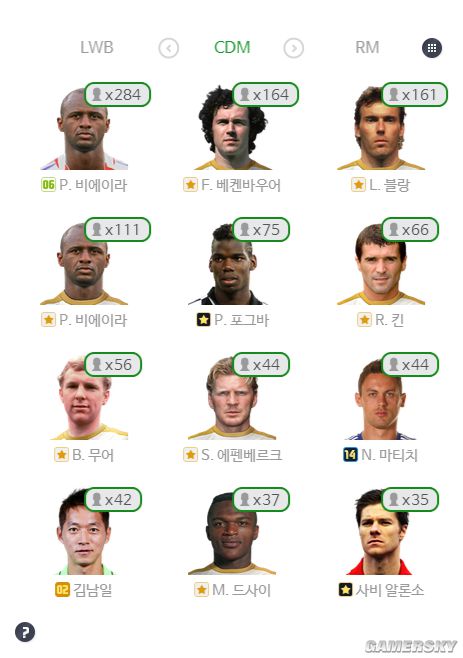Click the orange 02 badge next to 김남일
The height and width of the screenshot is (658, 463).
point(62,590)
